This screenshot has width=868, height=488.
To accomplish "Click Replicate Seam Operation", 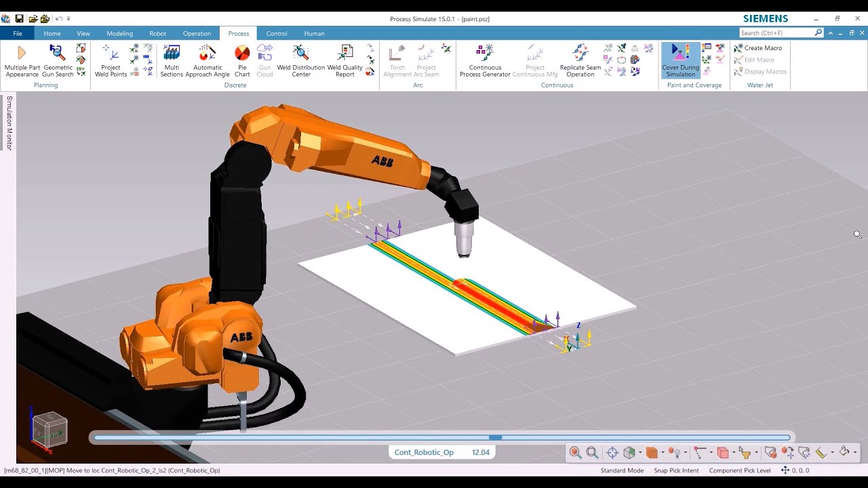I will tap(580, 61).
